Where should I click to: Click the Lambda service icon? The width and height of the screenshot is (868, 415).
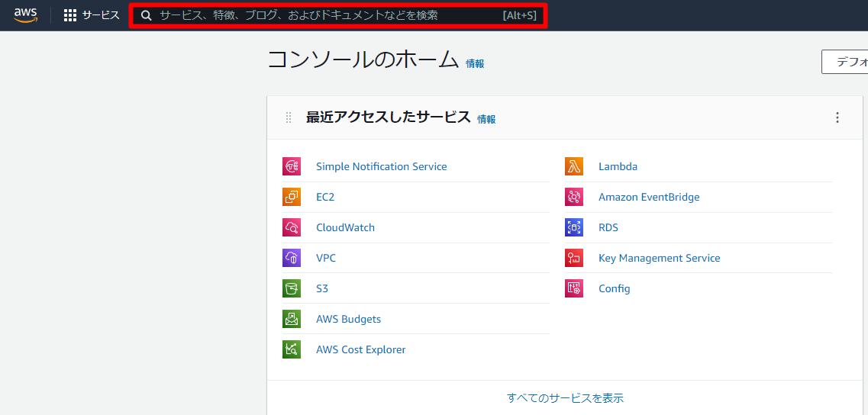click(x=574, y=166)
